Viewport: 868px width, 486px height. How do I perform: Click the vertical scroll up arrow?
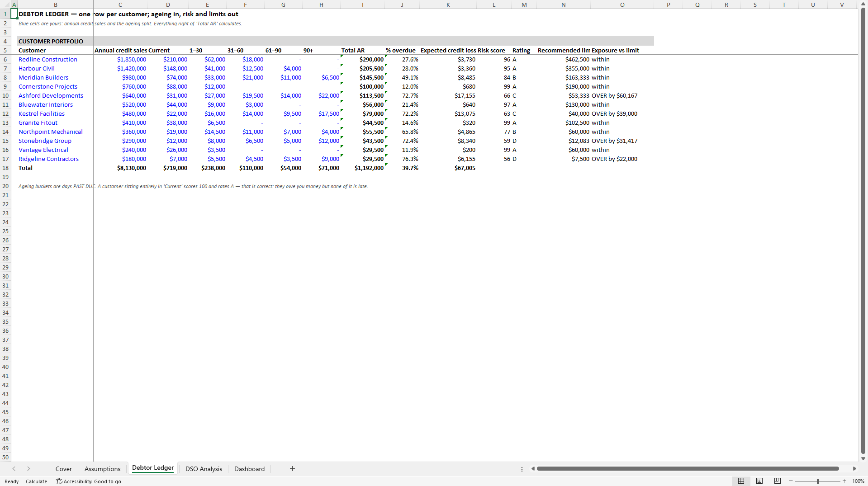863,4
